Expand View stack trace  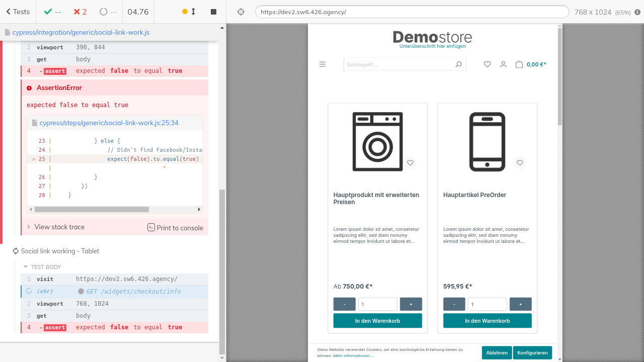click(x=59, y=227)
